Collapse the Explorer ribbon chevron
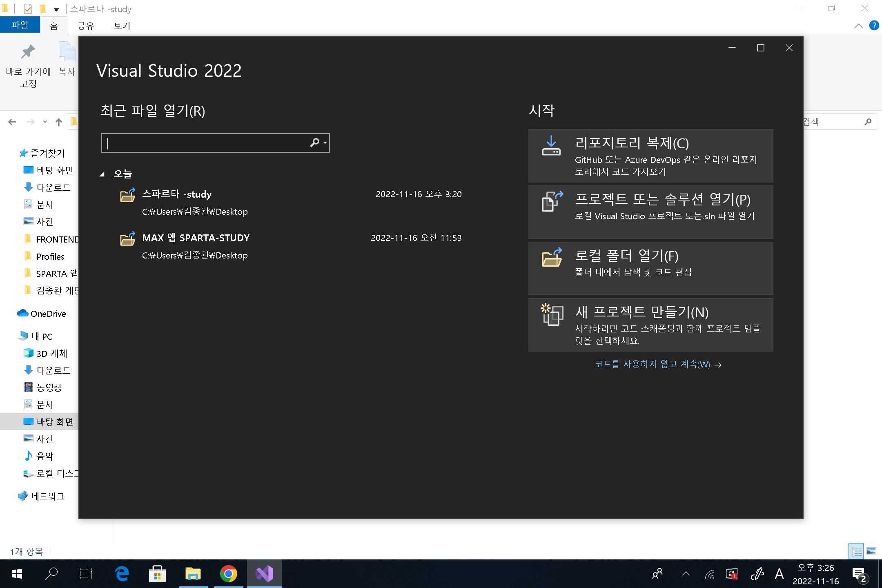 [x=859, y=26]
